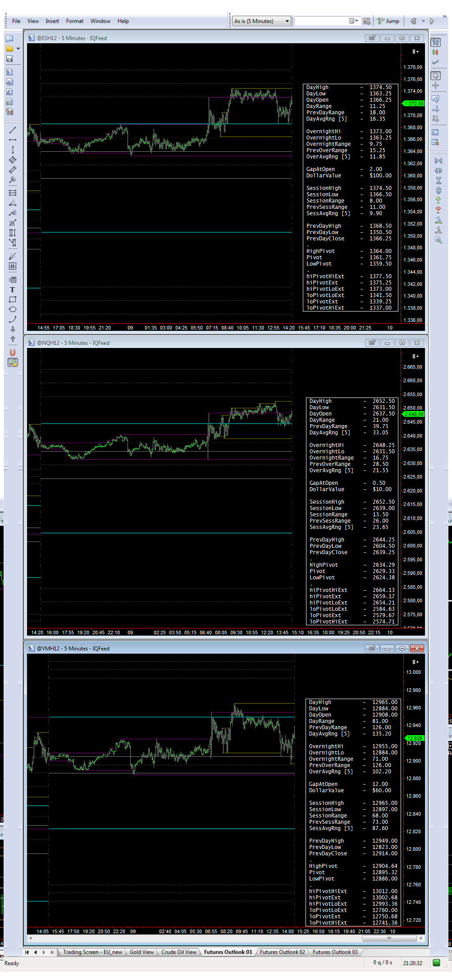The image size is (452, 980).
Task: Select the rectangle drawing tool
Action: point(13,299)
